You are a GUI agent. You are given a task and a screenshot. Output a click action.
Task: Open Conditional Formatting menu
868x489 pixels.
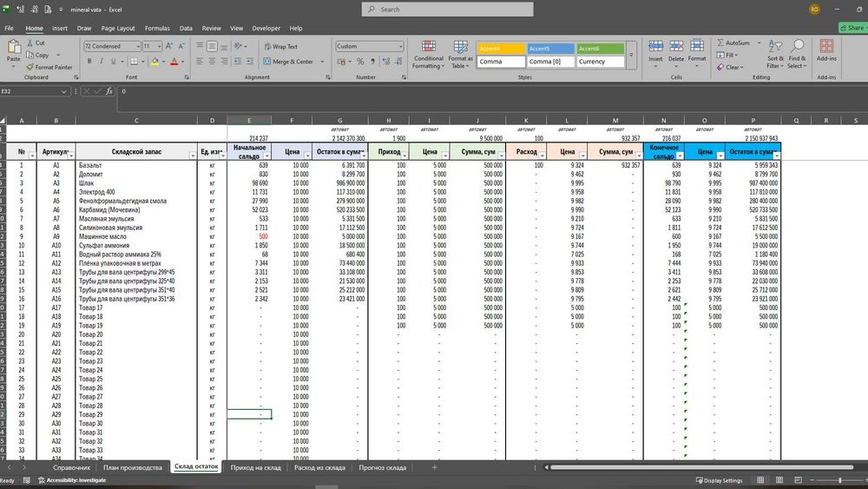428,54
